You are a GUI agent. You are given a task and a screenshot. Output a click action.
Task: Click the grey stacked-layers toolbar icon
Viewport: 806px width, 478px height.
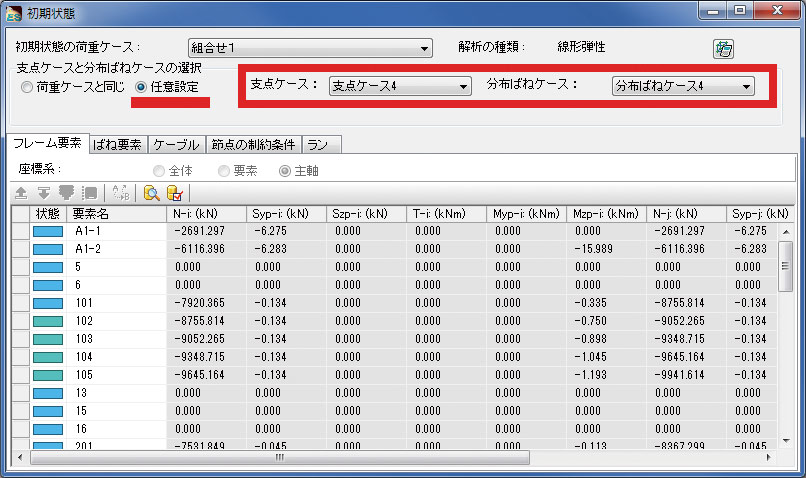(66, 193)
